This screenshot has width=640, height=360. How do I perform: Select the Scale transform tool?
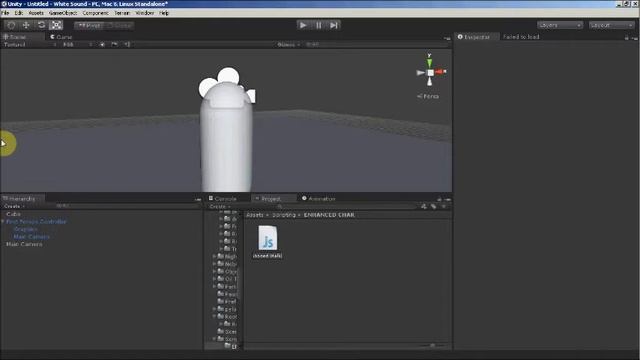pos(56,25)
